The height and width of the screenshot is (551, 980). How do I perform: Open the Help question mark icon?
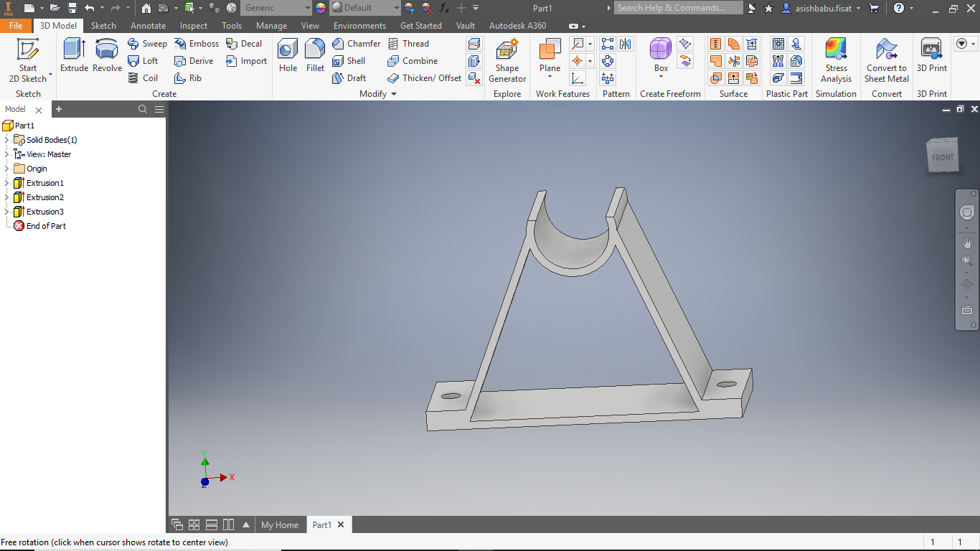pos(899,8)
